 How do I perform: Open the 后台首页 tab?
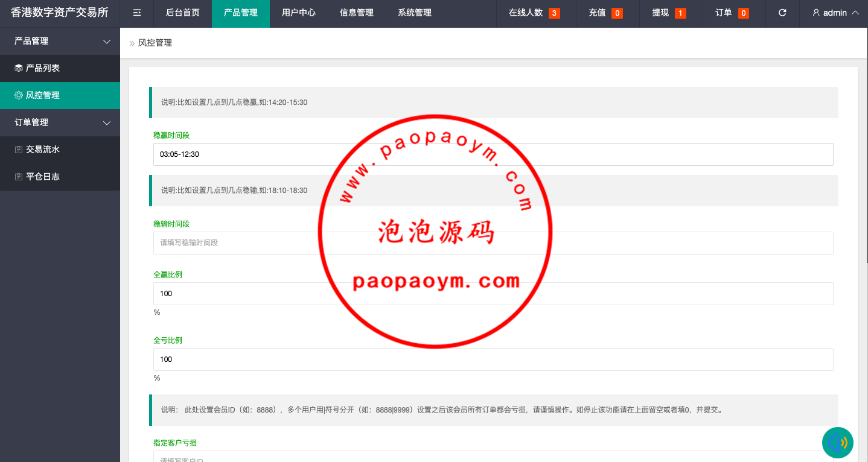click(183, 13)
